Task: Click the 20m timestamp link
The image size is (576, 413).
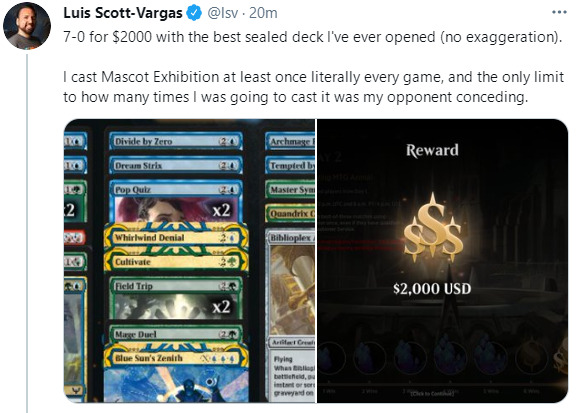Action: pyautogui.click(x=263, y=13)
